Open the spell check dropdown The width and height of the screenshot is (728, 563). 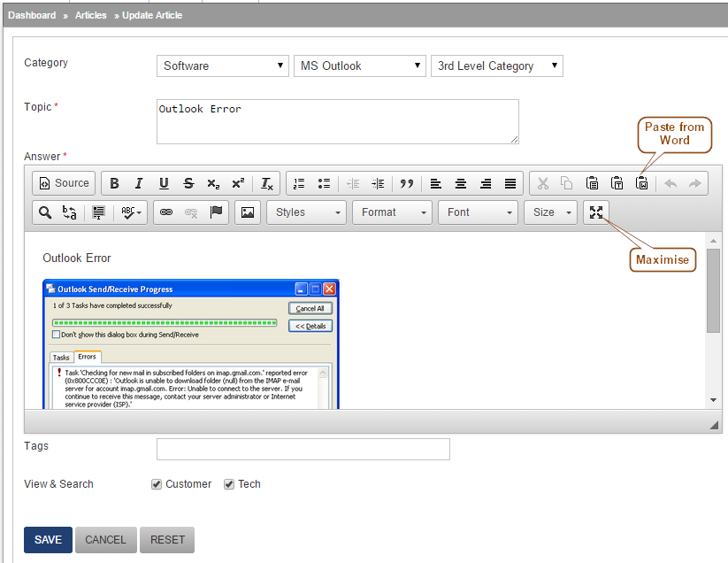[x=131, y=212]
